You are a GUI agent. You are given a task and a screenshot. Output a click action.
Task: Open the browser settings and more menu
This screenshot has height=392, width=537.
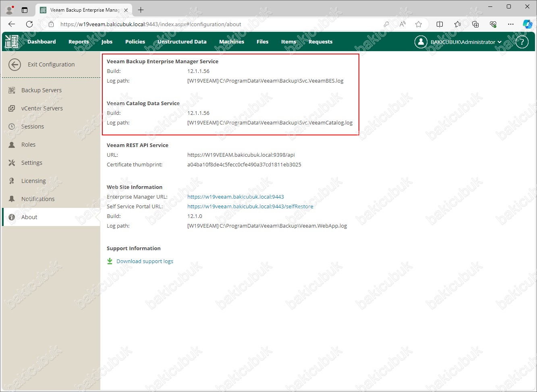511,24
